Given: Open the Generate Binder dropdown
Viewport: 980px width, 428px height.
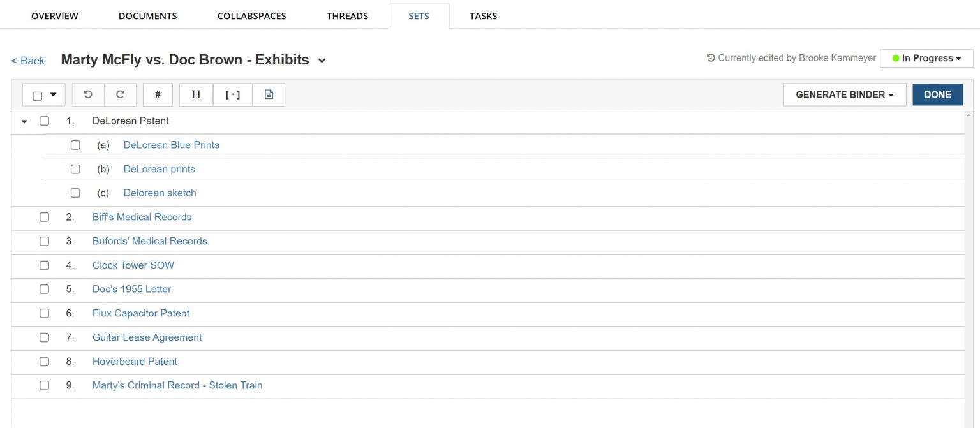Looking at the screenshot, I should tap(844, 94).
